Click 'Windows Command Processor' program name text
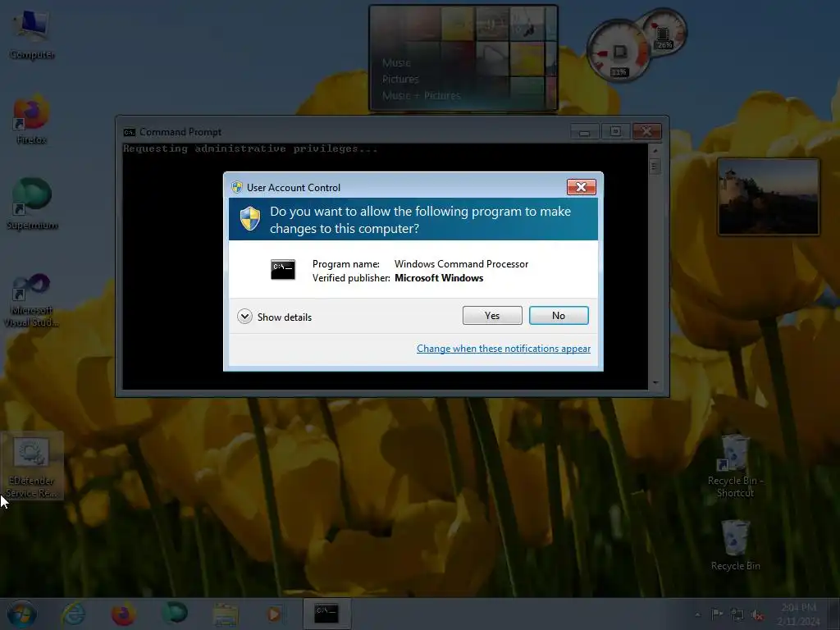Image resolution: width=840 pixels, height=630 pixels. click(x=461, y=264)
